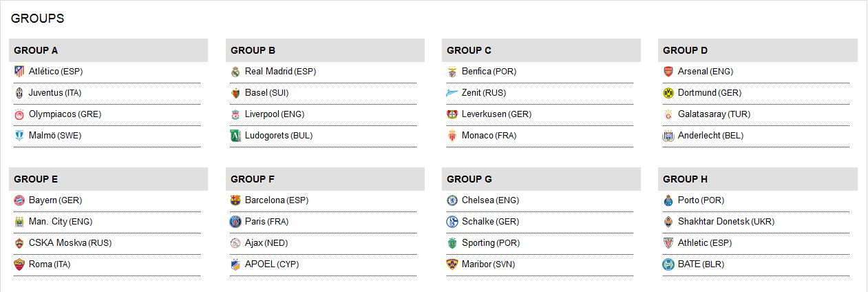868x292 pixels.
Task: Select the Group G header
Action: tap(541, 179)
